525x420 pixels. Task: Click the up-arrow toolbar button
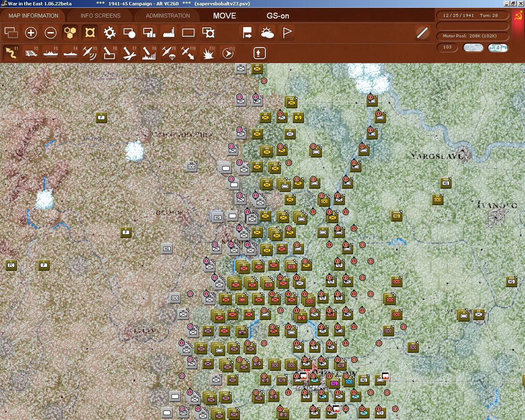point(259,53)
